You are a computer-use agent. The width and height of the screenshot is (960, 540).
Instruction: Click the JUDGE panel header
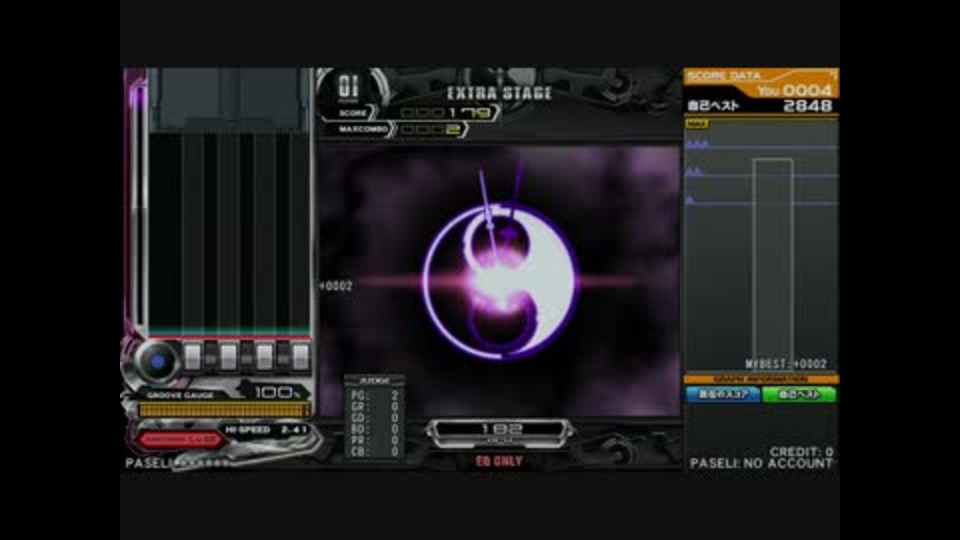pyautogui.click(x=373, y=380)
